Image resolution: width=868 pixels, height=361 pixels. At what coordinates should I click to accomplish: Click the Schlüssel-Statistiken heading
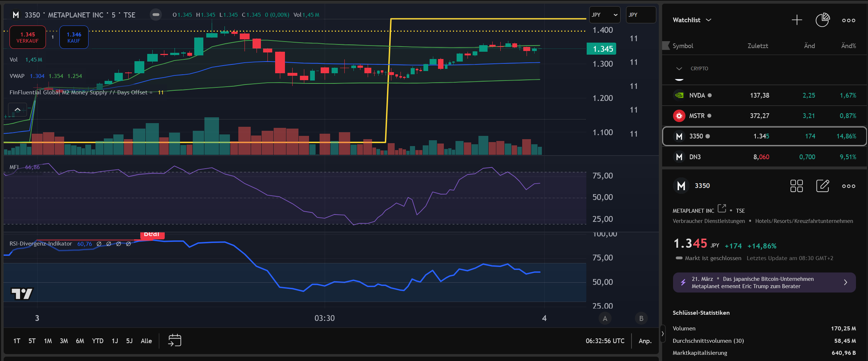(701, 313)
